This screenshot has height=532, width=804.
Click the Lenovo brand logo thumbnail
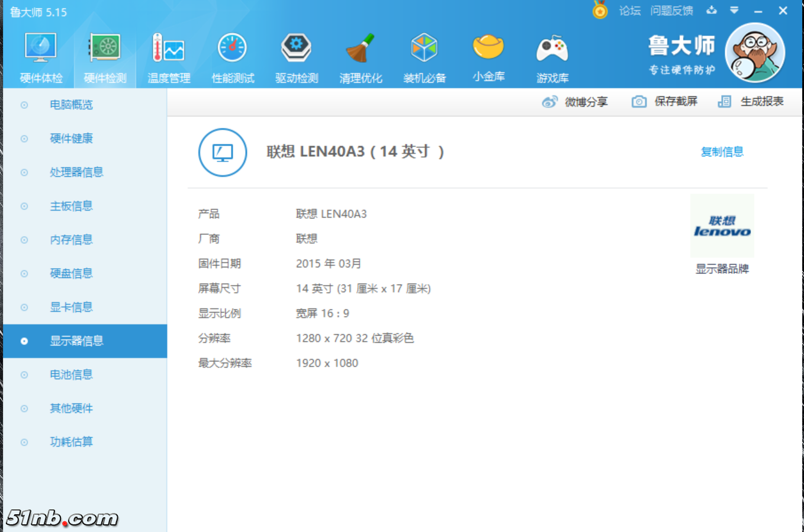point(722,225)
